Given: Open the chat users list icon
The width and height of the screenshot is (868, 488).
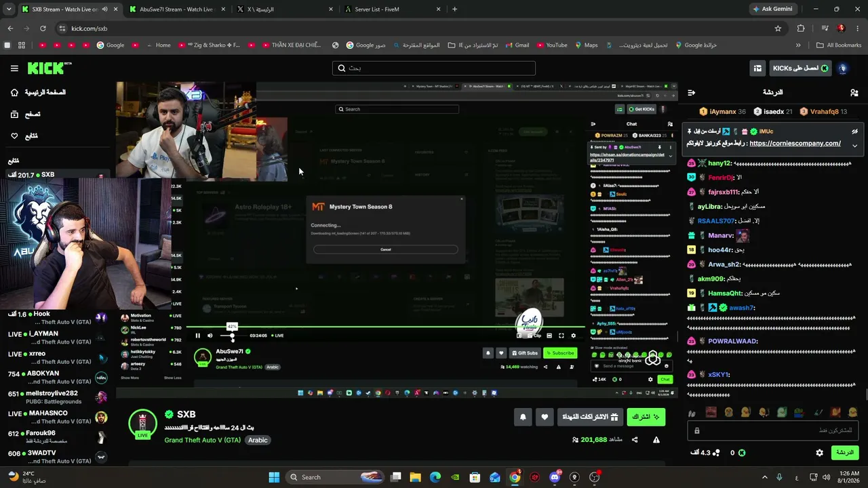Looking at the screenshot, I should click(854, 92).
